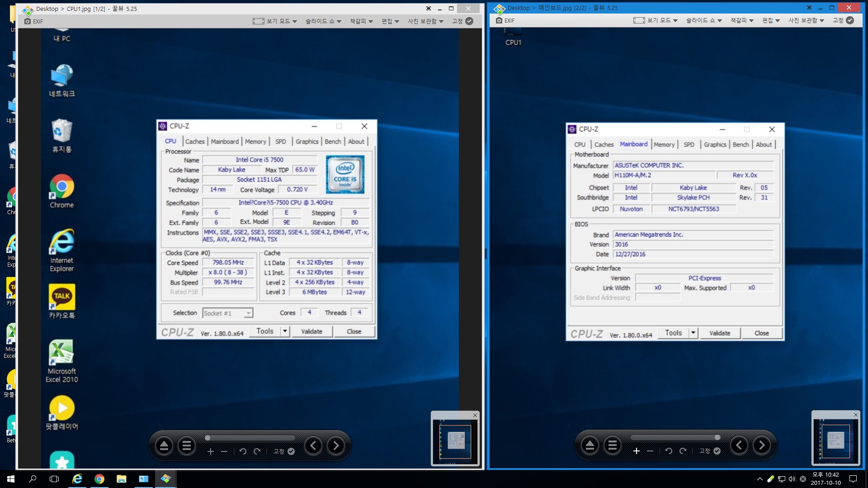Zoom out with minus icon in right viewer
The width and height of the screenshot is (868, 488).
[x=650, y=451]
